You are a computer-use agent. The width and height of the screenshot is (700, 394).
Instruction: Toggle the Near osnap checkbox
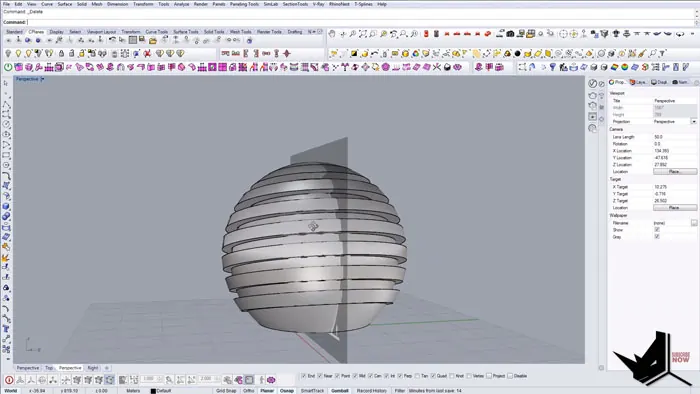click(320, 376)
